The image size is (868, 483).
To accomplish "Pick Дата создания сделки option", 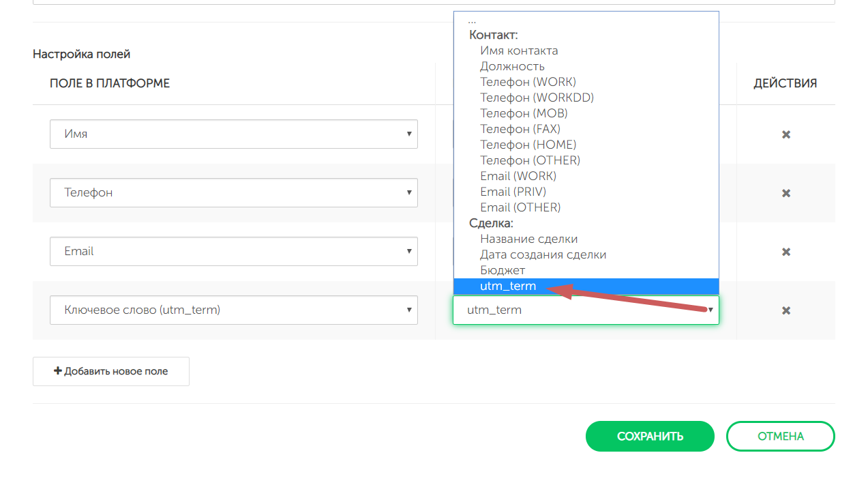I will (x=543, y=254).
